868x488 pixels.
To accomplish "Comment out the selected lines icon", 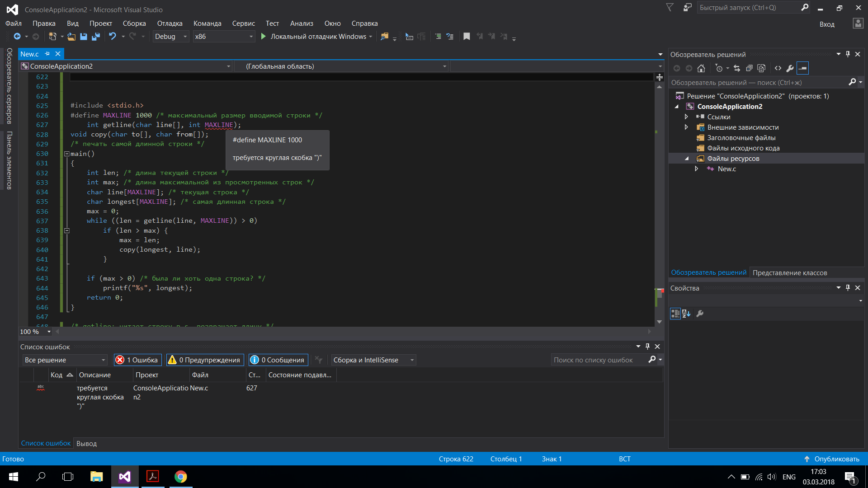I will [438, 37].
